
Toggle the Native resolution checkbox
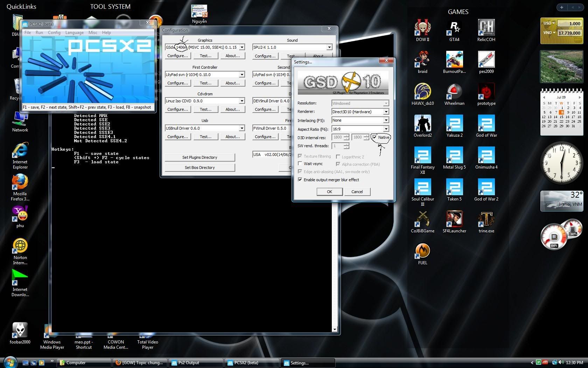click(374, 137)
